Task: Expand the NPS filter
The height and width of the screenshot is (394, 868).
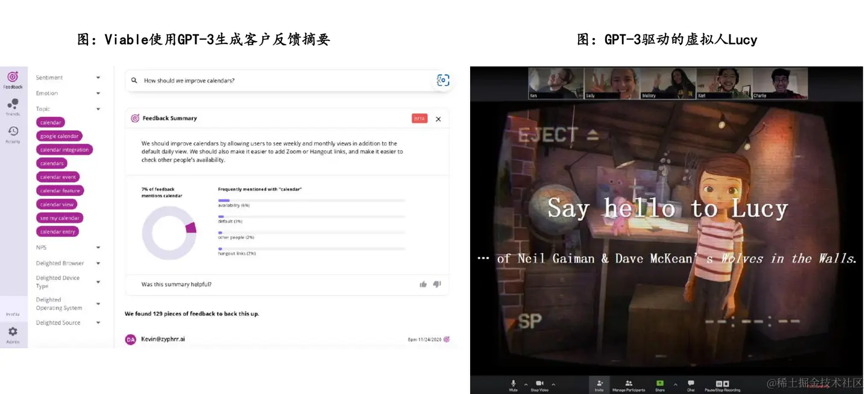Action: click(x=98, y=248)
